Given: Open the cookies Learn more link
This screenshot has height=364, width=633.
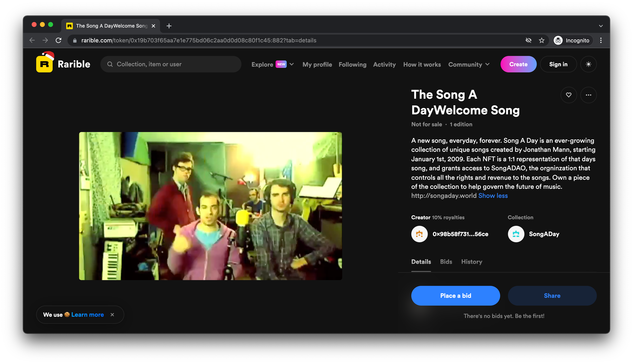Looking at the screenshot, I should 87,315.
